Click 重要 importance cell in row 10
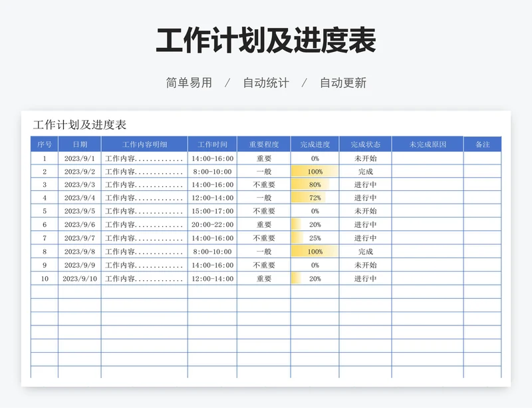Image resolution: width=532 pixels, height=408 pixels. pos(264,279)
